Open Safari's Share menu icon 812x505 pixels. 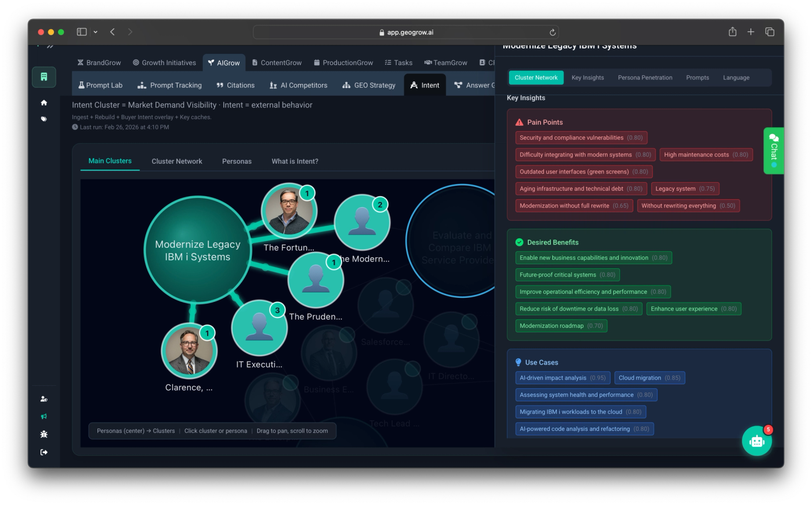pyautogui.click(x=733, y=32)
